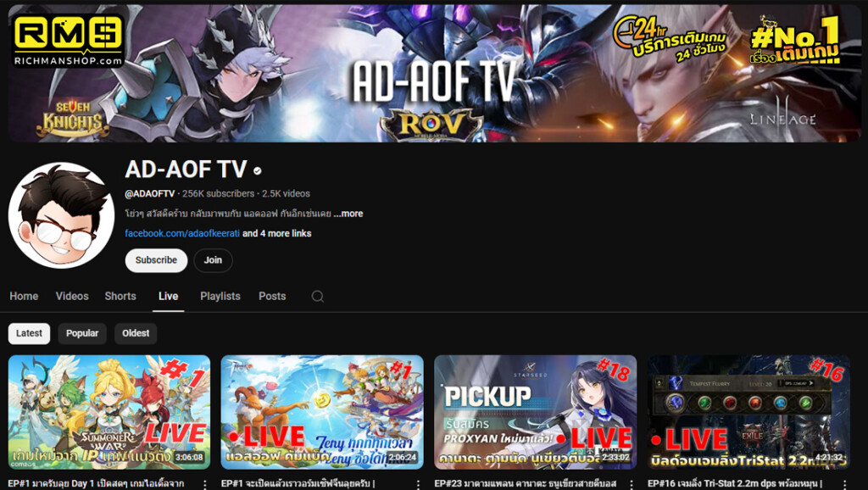
Task: Switch to the Videos tab
Action: pos(72,296)
